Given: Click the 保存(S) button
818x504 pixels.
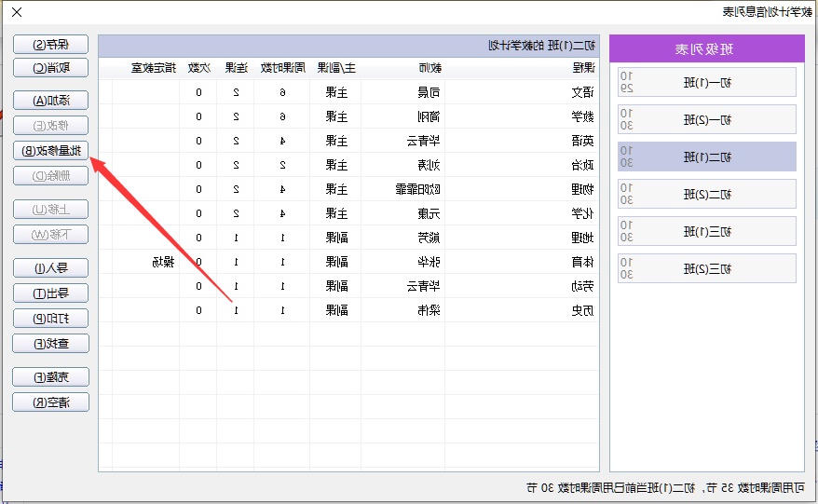Looking at the screenshot, I should point(50,45).
